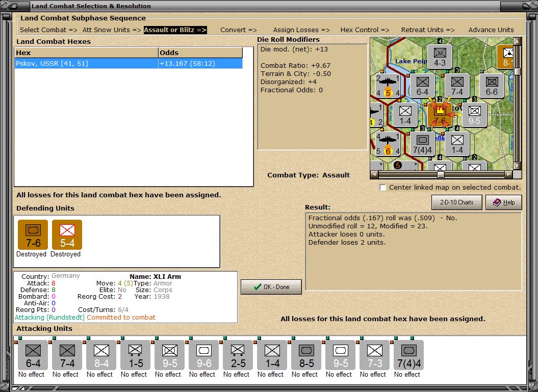The image size is (538, 392).
Task: Click the Hex Control subphase step
Action: tap(365, 30)
